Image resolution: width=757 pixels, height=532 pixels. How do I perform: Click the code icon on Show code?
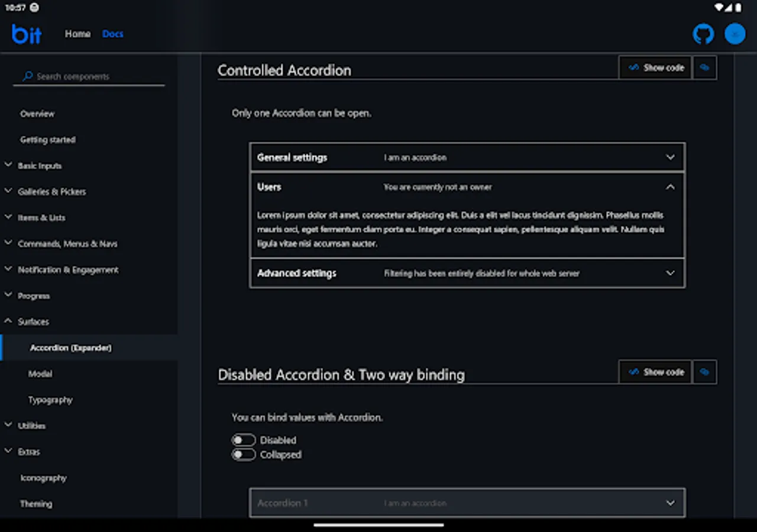point(634,67)
